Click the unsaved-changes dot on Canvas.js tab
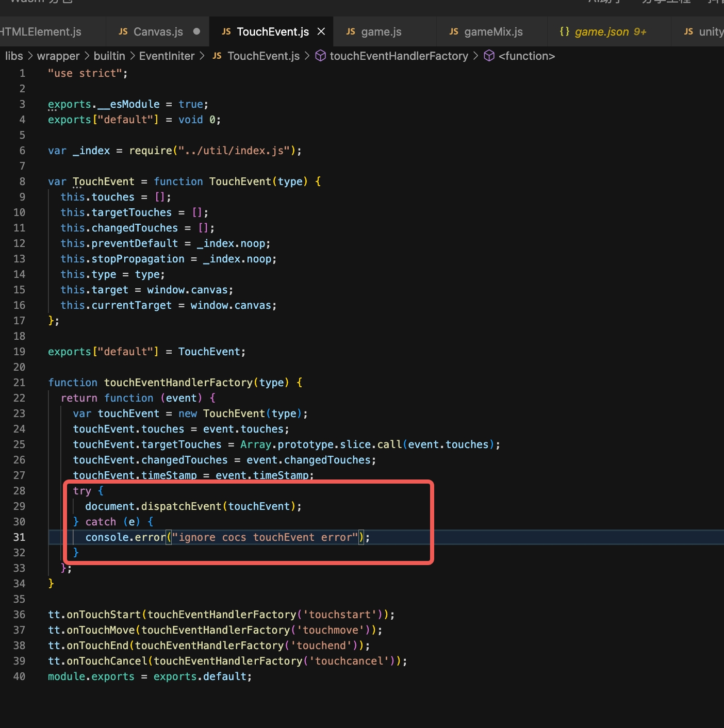 [196, 31]
